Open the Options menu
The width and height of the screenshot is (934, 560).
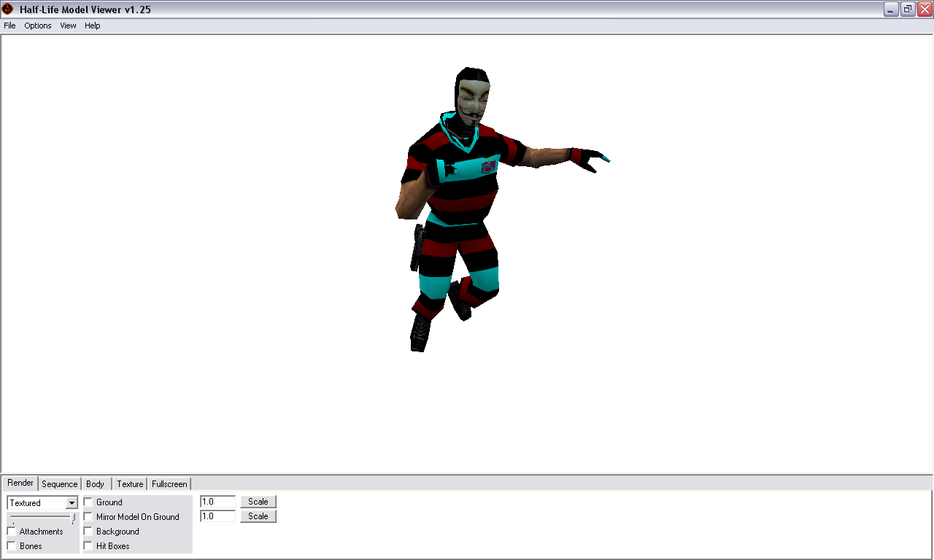click(x=38, y=26)
